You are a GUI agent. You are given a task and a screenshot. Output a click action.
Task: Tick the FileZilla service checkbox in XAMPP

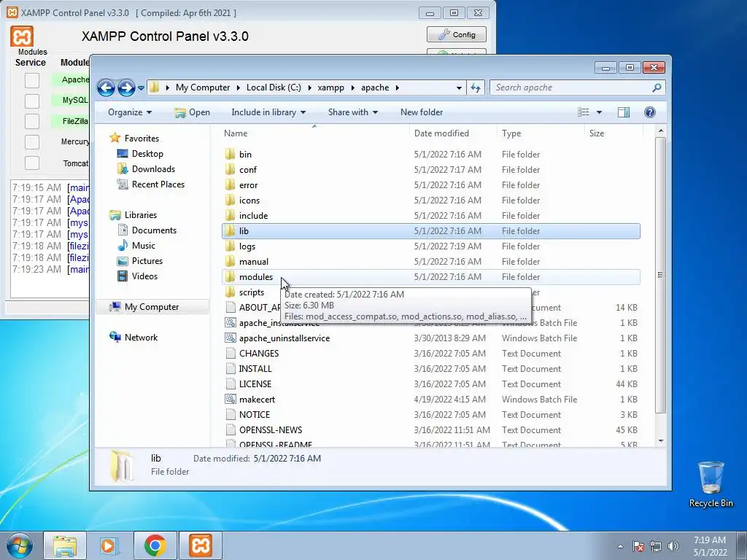32,122
